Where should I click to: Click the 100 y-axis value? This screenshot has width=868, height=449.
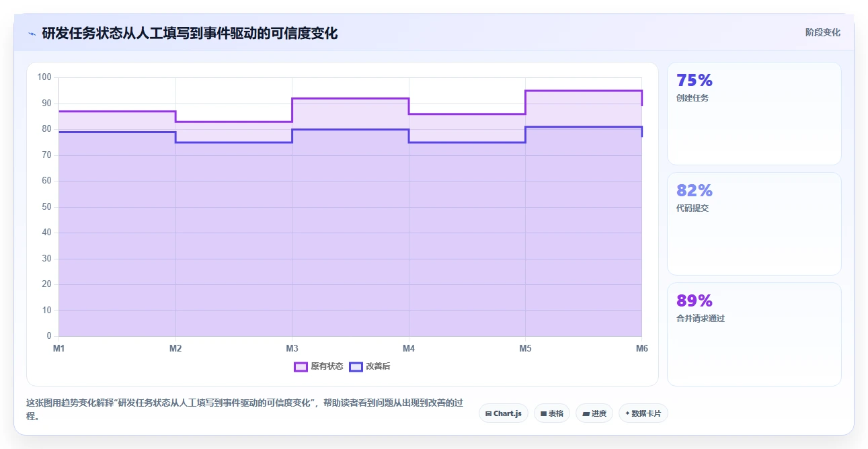click(45, 77)
